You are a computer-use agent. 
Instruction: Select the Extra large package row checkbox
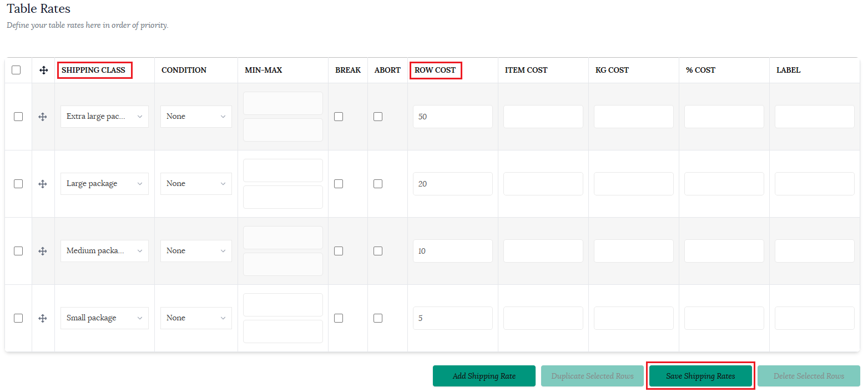[18, 117]
